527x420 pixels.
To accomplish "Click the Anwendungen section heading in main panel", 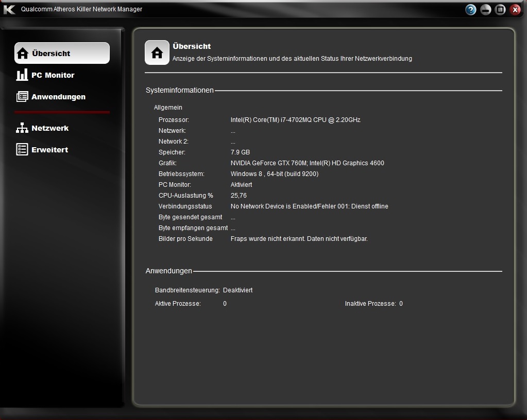I will coord(169,271).
